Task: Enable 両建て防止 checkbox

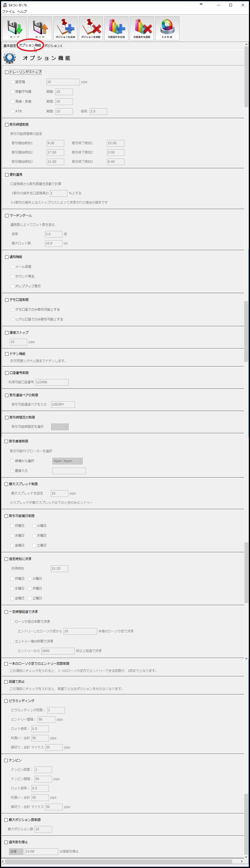Action: coord(6,682)
